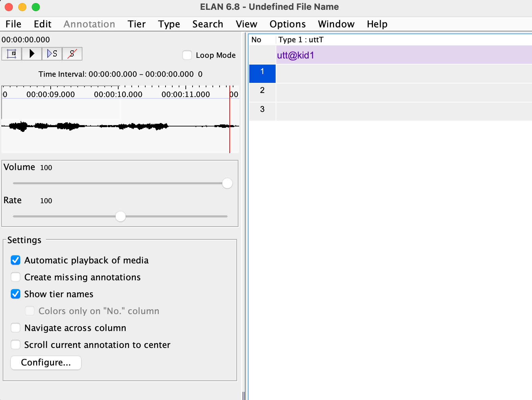Viewport: 532px width, 400px height.
Task: Open the File menu
Action: click(14, 24)
